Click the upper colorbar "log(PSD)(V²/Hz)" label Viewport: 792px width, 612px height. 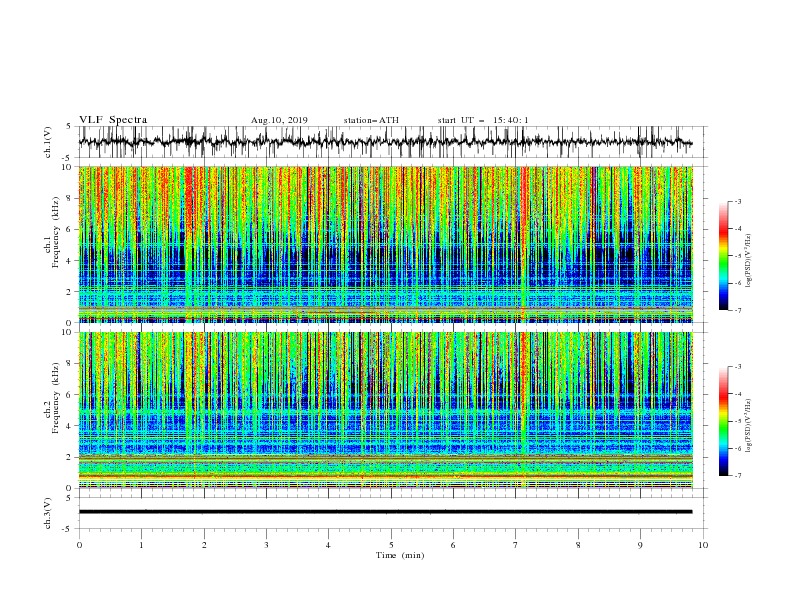pos(749,261)
